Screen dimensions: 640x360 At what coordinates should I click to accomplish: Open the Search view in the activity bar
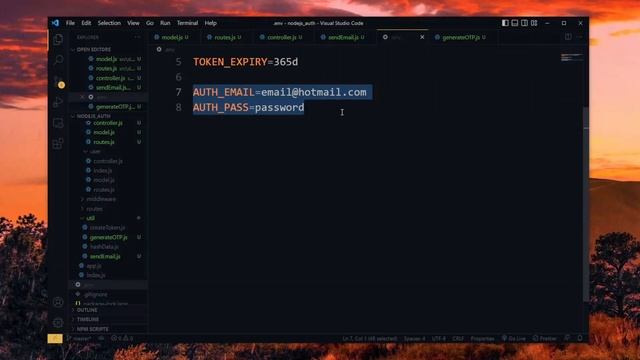tap(58, 60)
